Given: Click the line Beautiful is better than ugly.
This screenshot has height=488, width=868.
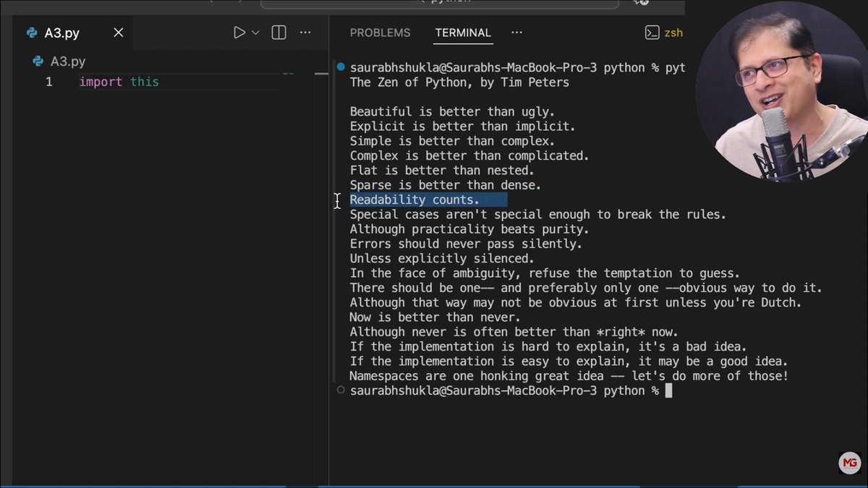Looking at the screenshot, I should pyautogui.click(x=452, y=111).
